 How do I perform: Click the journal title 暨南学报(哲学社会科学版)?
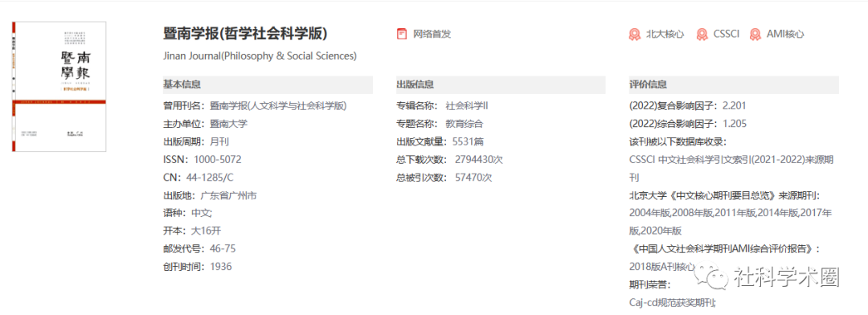(245, 34)
